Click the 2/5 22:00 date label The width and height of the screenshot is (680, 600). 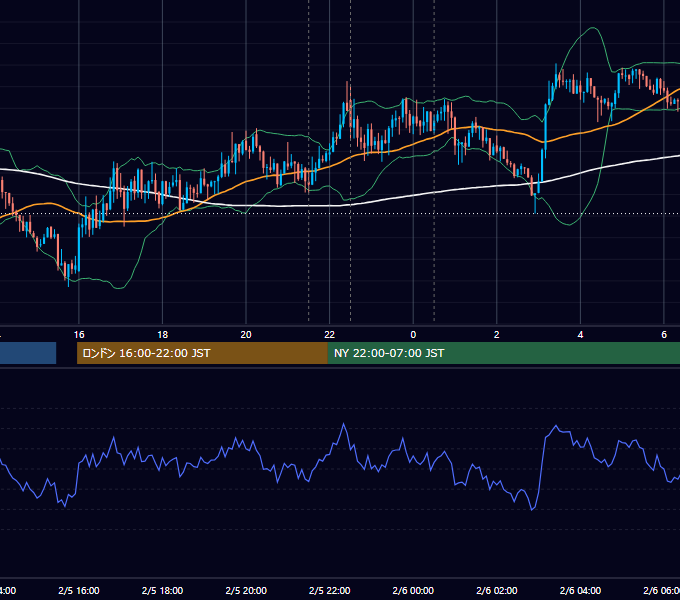[330, 590]
